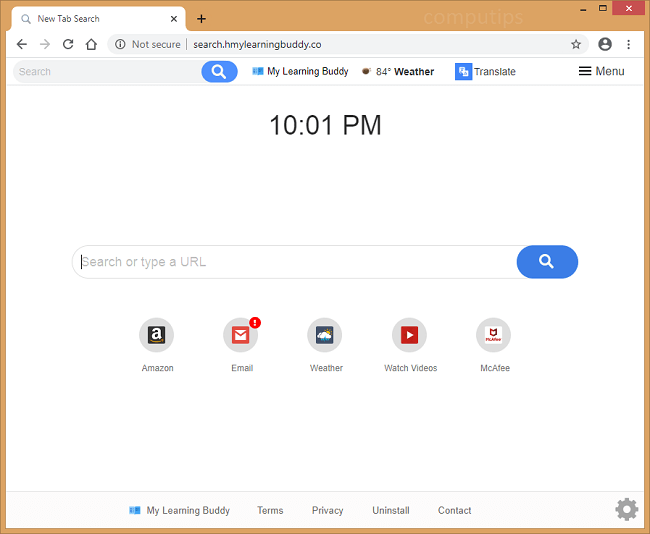The width and height of the screenshot is (650, 534).
Task: Open the Chrome profile avatar icon
Action: 605,44
